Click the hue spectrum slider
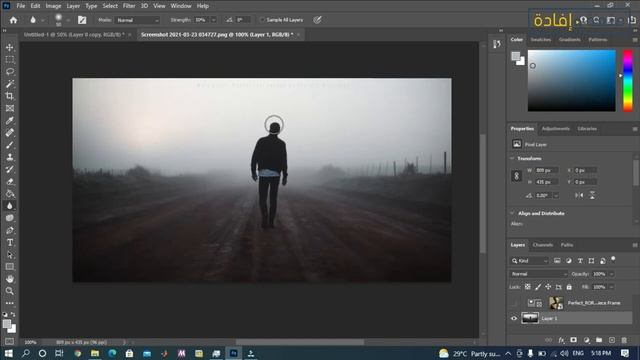Screen dimensions: 640x360 (628, 80)
